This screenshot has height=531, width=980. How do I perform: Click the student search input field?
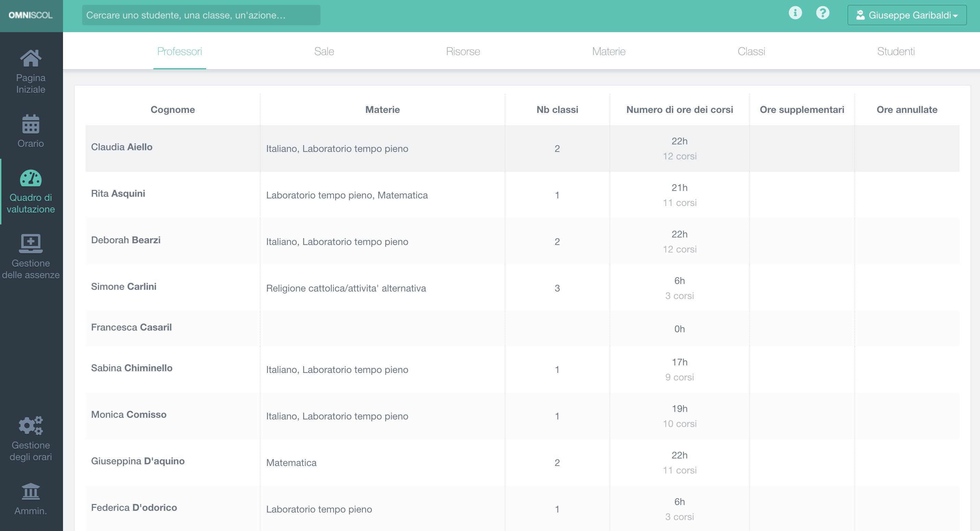coord(201,15)
